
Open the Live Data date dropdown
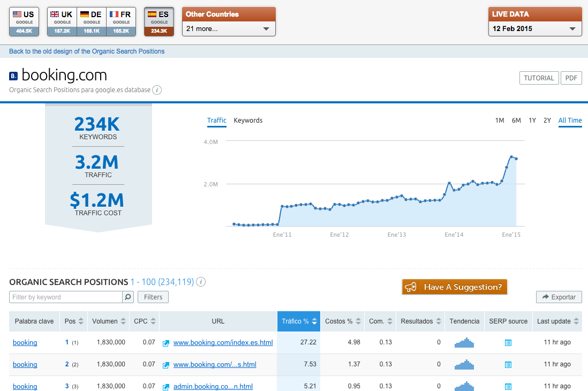click(x=534, y=29)
